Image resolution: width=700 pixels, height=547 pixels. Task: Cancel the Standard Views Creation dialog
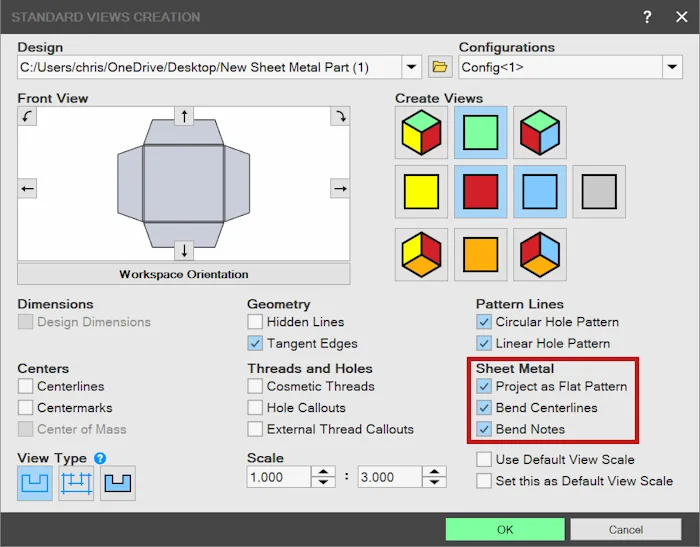[x=625, y=530]
